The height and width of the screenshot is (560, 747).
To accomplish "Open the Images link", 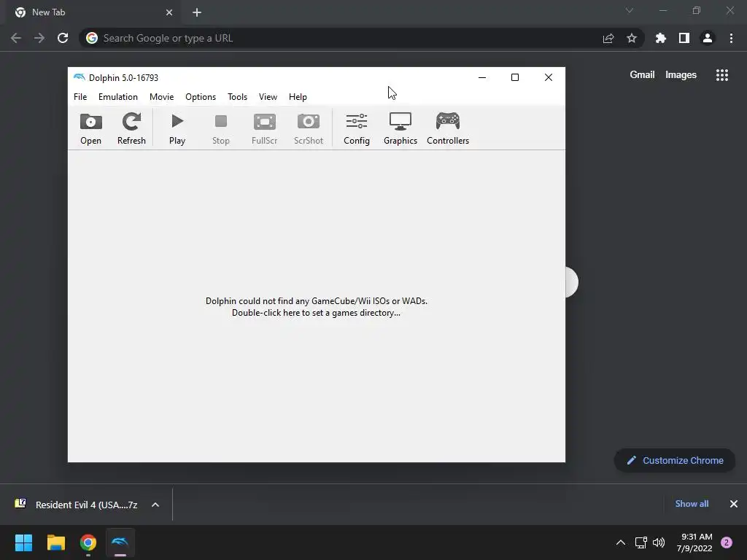I will click(x=681, y=75).
